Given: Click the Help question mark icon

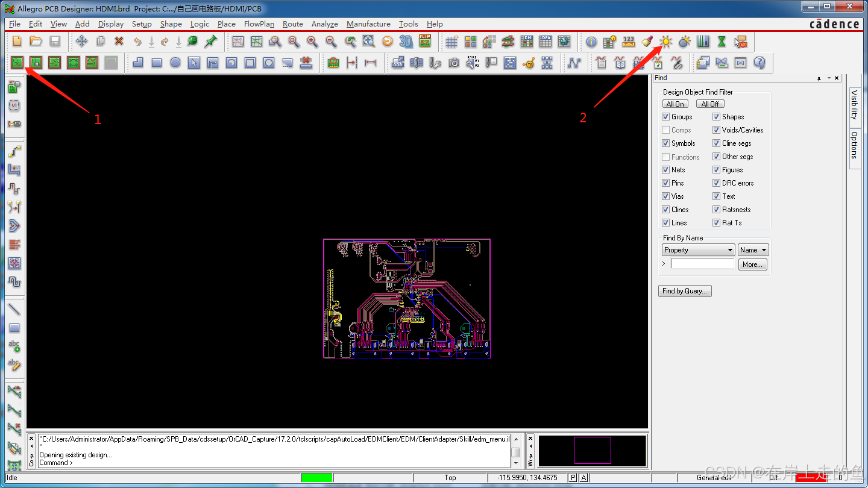Looking at the screenshot, I should [759, 62].
